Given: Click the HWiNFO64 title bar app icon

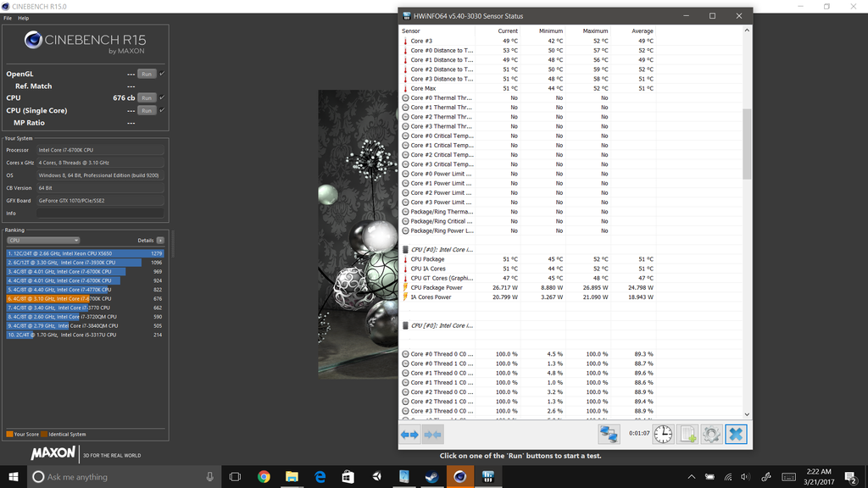Looking at the screenshot, I should tap(406, 16).
